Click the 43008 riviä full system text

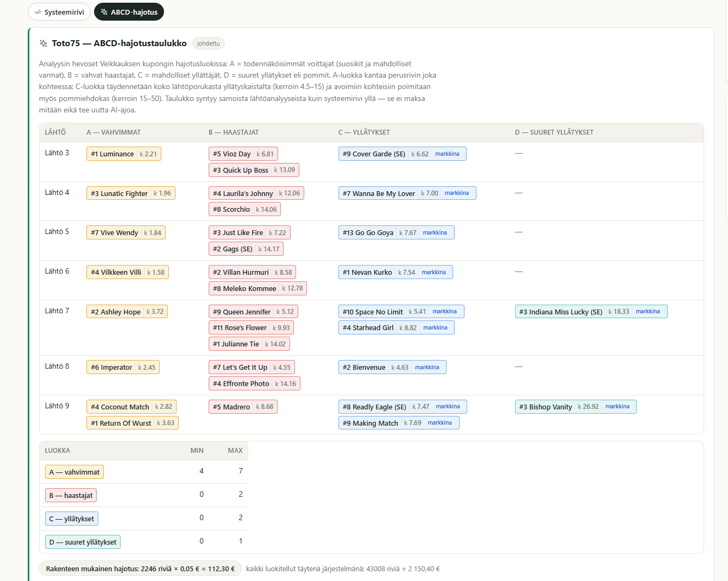(x=343, y=569)
